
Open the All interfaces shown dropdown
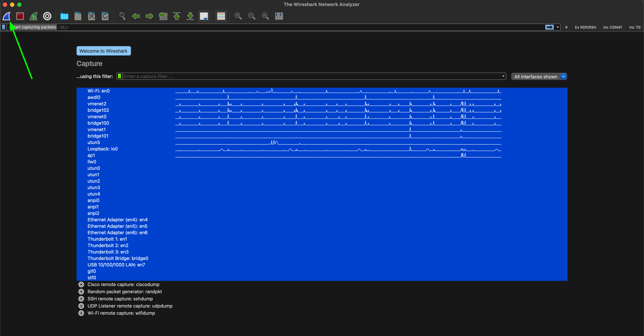click(539, 77)
